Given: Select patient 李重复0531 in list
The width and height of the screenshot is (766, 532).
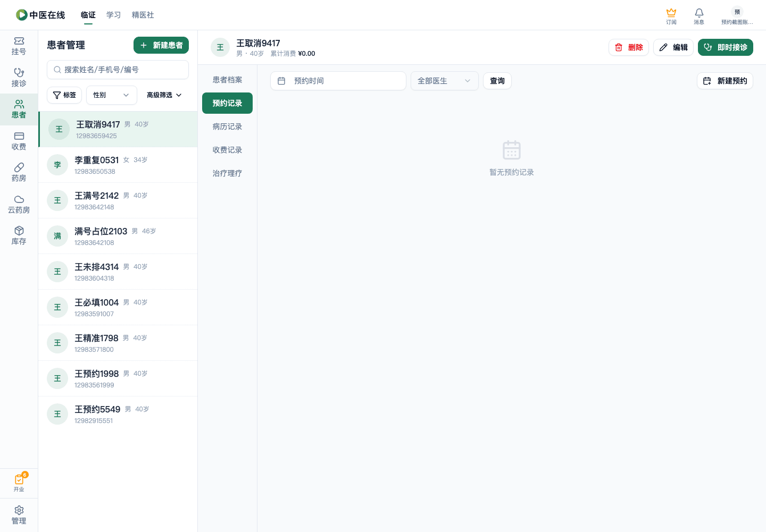Looking at the screenshot, I should [x=118, y=165].
